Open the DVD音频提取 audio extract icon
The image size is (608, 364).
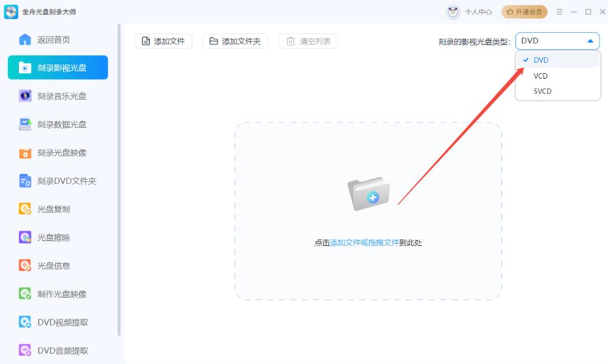click(25, 351)
